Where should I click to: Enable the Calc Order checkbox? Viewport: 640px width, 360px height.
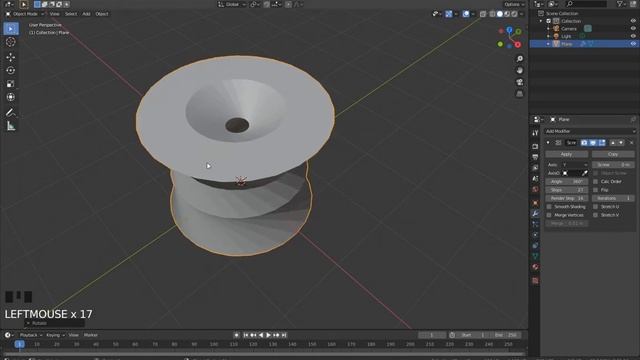tap(596, 181)
